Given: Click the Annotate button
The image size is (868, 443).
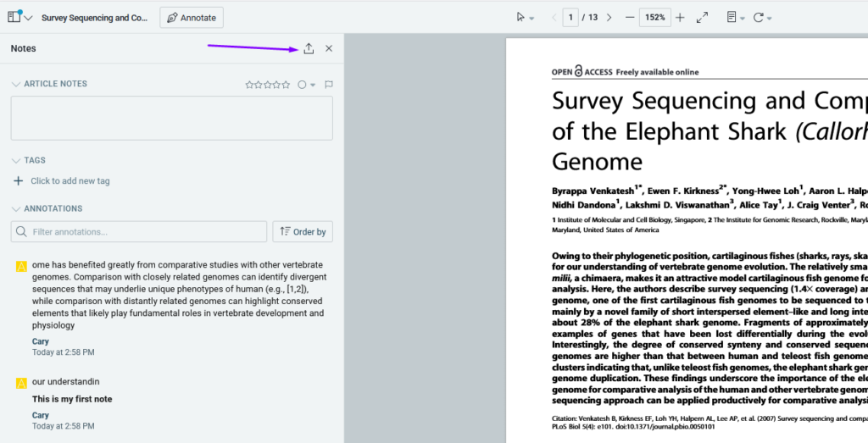Looking at the screenshot, I should click(192, 18).
